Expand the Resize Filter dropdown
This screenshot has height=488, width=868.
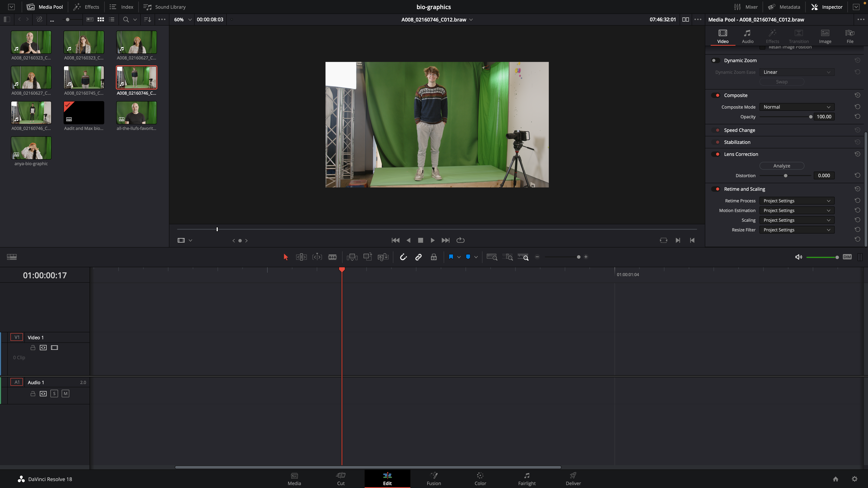(797, 230)
